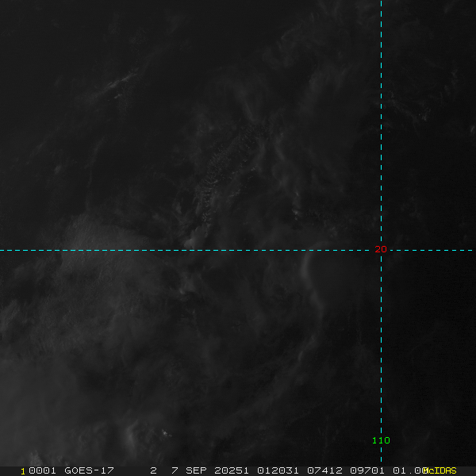Click the GOES-17 satellite name in the footer
The height and width of the screenshot is (476, 476).
click(89, 470)
